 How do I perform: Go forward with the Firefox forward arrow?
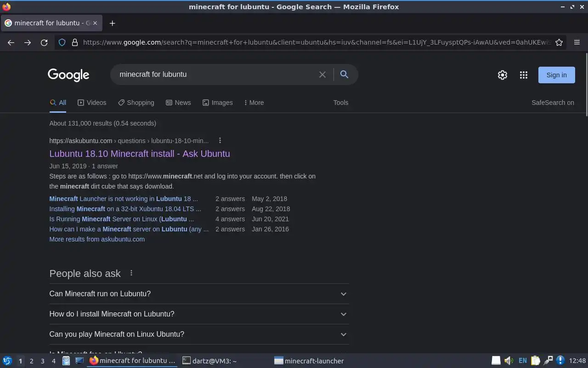coord(28,42)
